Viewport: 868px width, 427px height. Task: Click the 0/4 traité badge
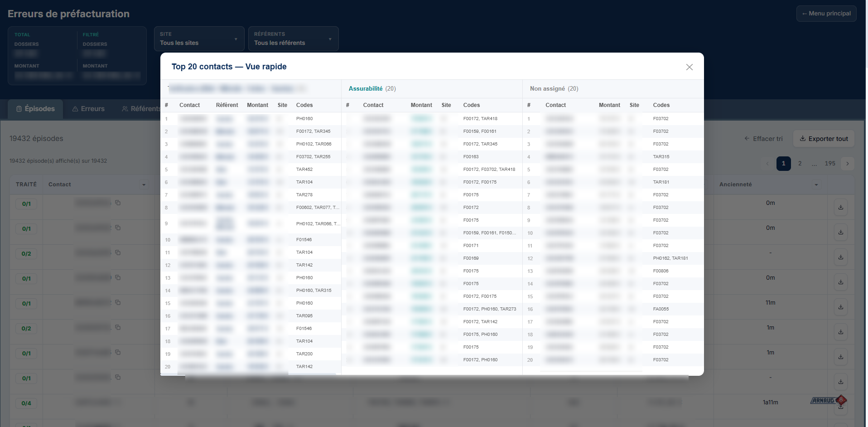tap(26, 403)
